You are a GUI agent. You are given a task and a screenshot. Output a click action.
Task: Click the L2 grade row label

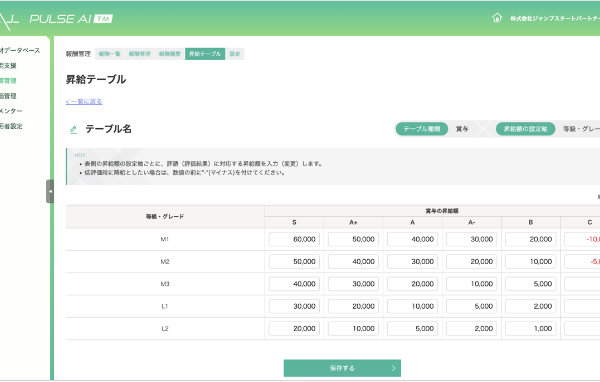coord(165,328)
